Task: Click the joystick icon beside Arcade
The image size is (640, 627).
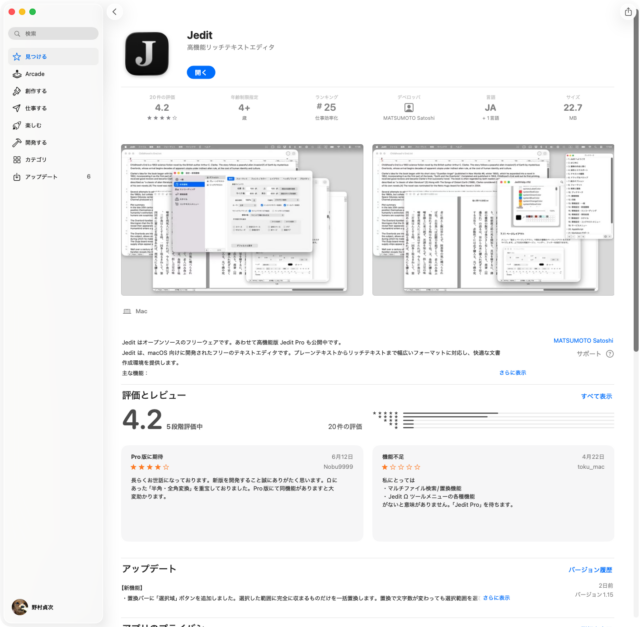Action: pyautogui.click(x=17, y=74)
